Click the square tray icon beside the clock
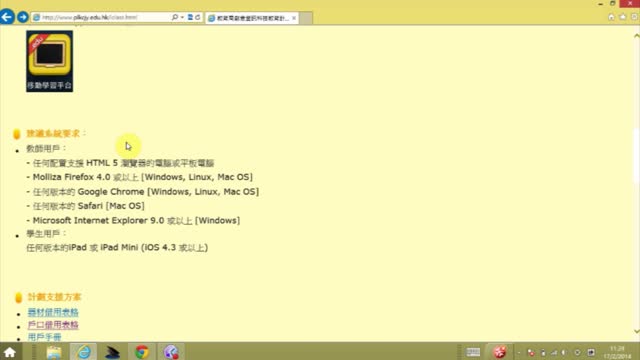 [x=591, y=352]
